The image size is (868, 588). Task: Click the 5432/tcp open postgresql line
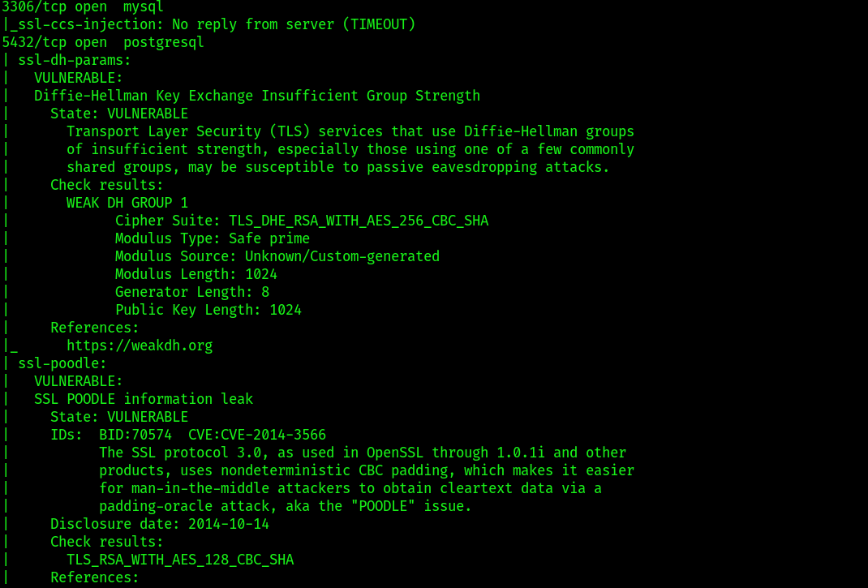(x=103, y=43)
